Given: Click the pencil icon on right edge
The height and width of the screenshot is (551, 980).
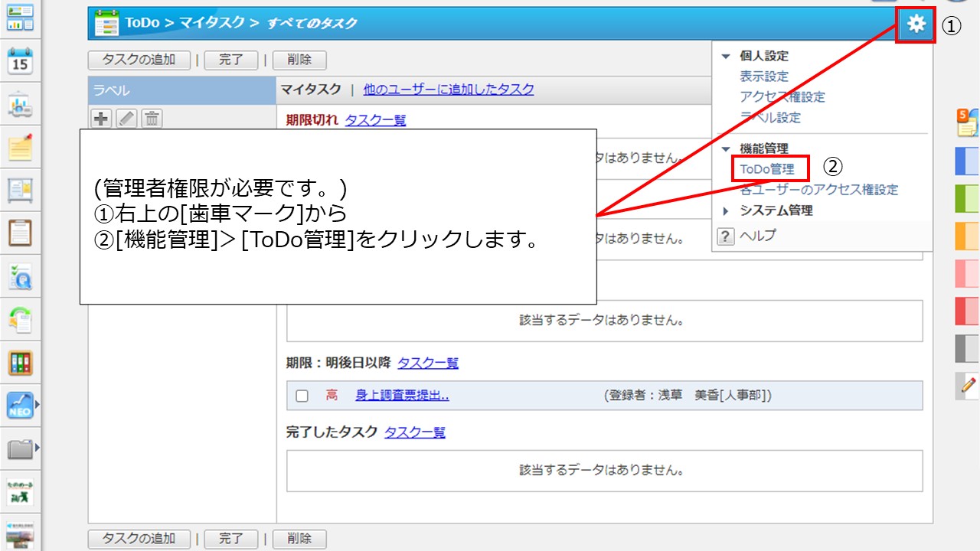Looking at the screenshot, I should [968, 386].
